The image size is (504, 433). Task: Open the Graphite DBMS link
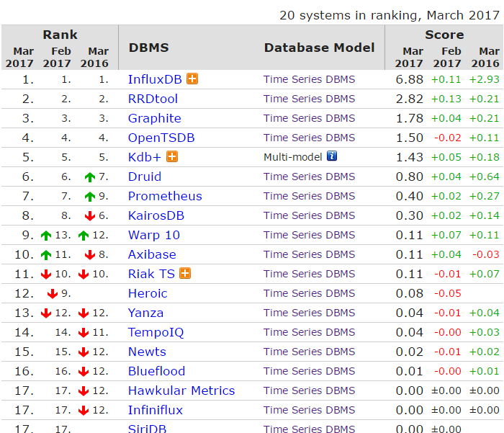click(155, 118)
